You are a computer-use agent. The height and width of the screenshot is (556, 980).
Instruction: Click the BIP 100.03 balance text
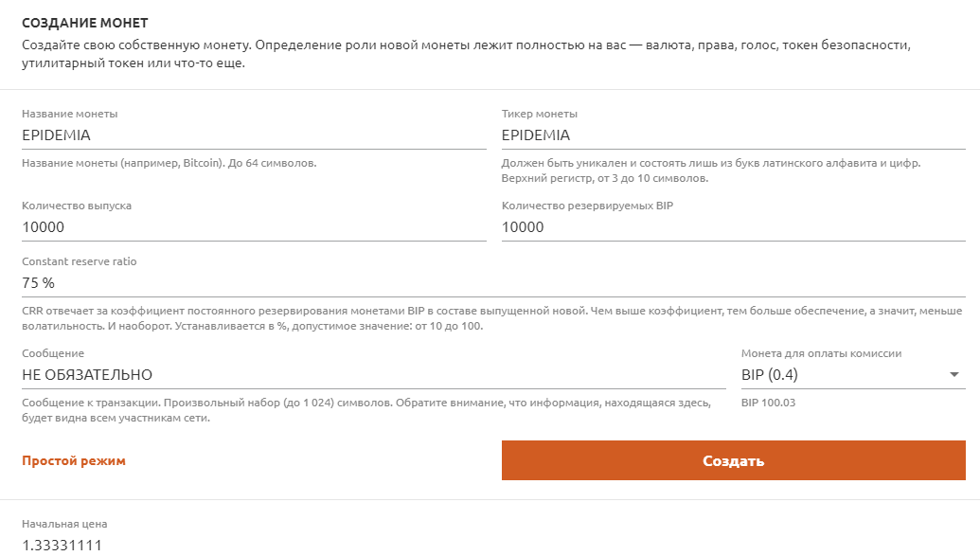(x=768, y=403)
